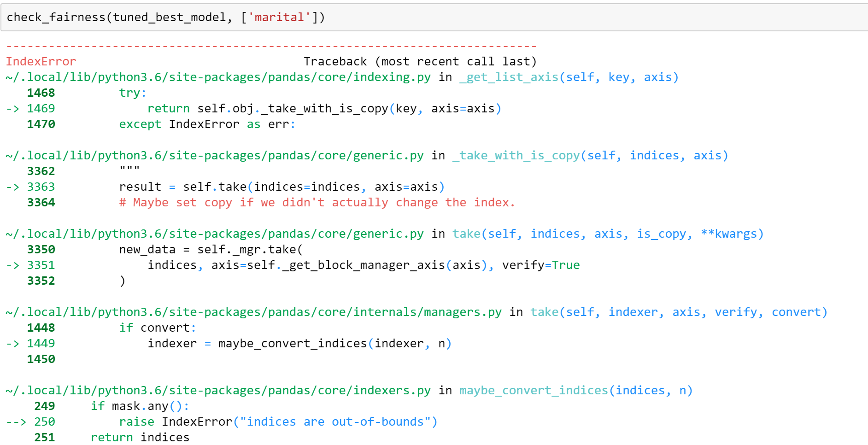Click the _get_list_axis function name
Screen dimensions: 868x445
(x=509, y=77)
